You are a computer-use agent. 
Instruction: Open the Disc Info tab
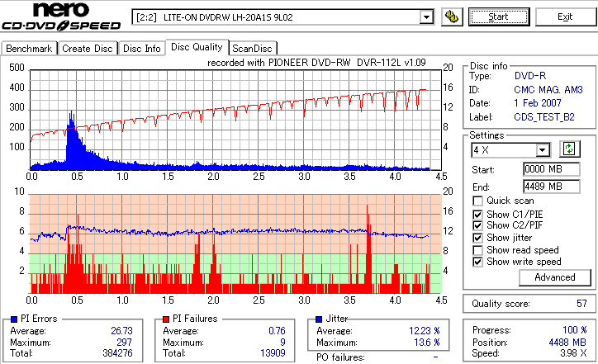click(141, 49)
